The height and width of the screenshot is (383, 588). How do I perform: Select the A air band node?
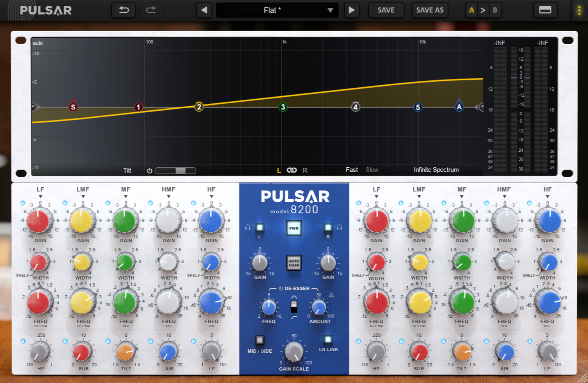459,107
